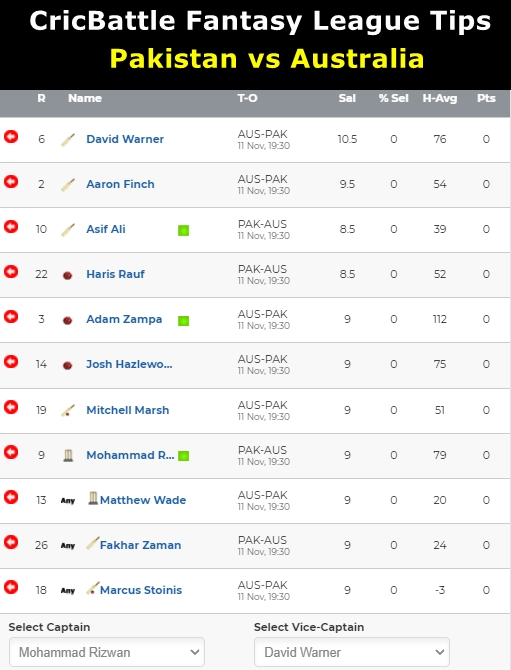Remove Haris Rauf with red arrow icon
Screen dimensions: 511x670
(11, 272)
